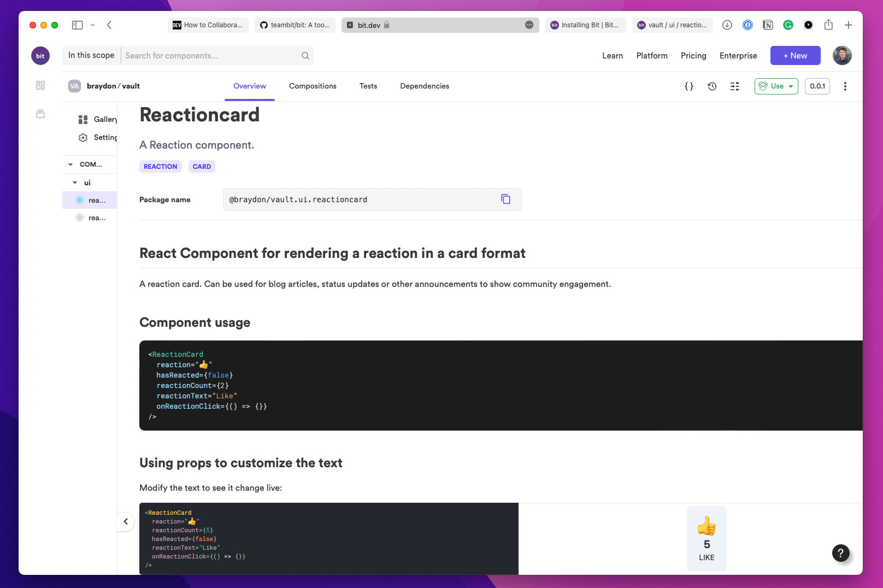Click the @braydon/vault.ui.reactioncard package text
This screenshot has width=883, height=588.
(x=298, y=199)
